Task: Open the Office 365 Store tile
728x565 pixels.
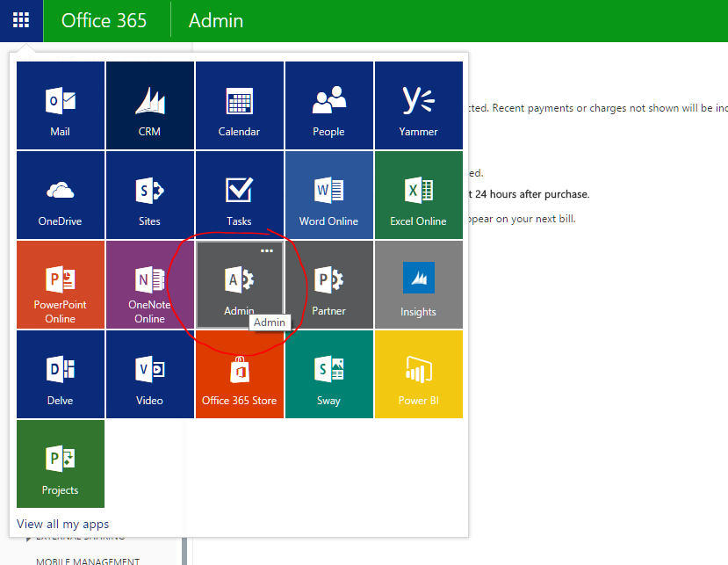Action: [x=239, y=374]
